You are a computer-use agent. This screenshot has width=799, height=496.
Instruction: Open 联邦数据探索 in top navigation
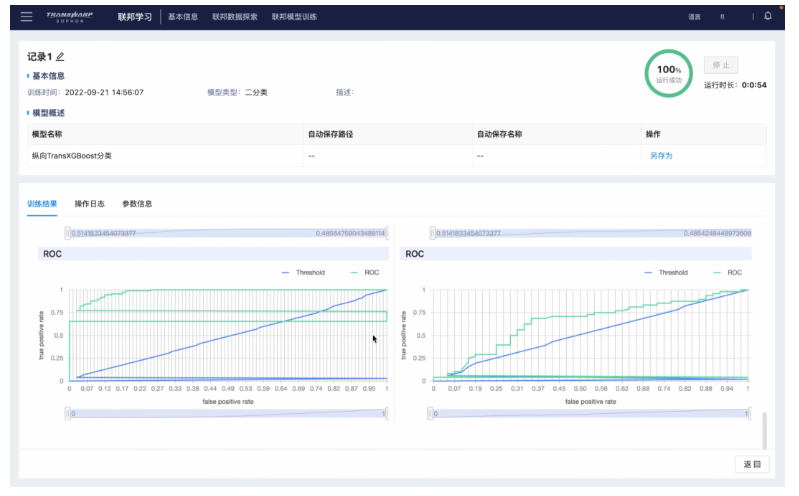(x=235, y=17)
